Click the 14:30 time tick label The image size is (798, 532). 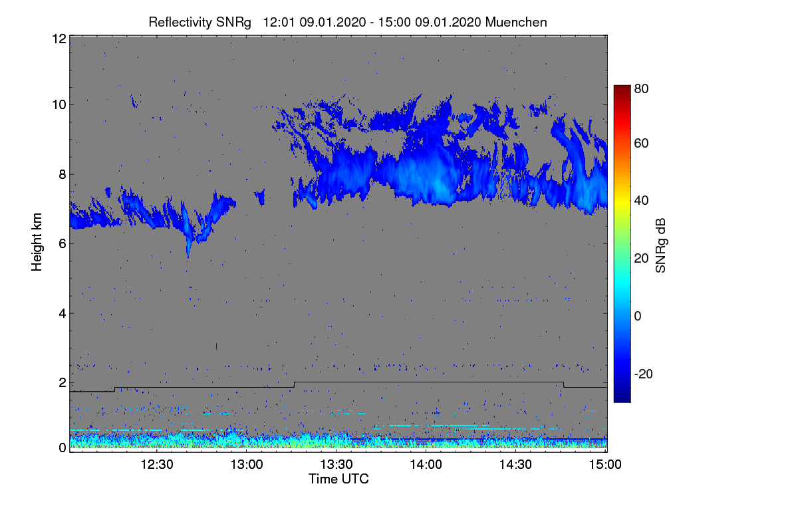point(516,465)
